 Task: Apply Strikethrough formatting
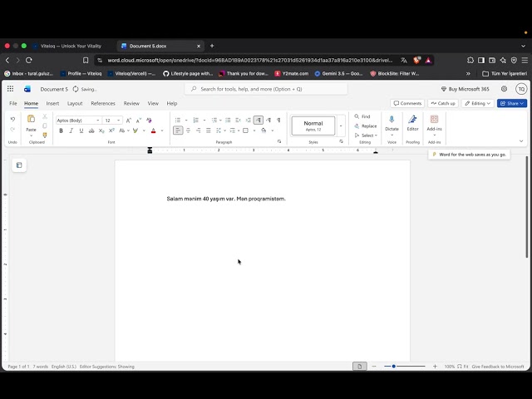[x=91, y=131]
